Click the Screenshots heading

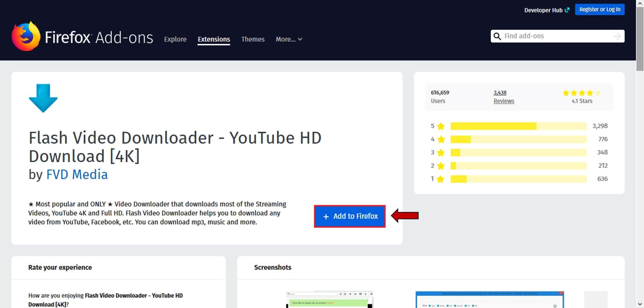(272, 267)
